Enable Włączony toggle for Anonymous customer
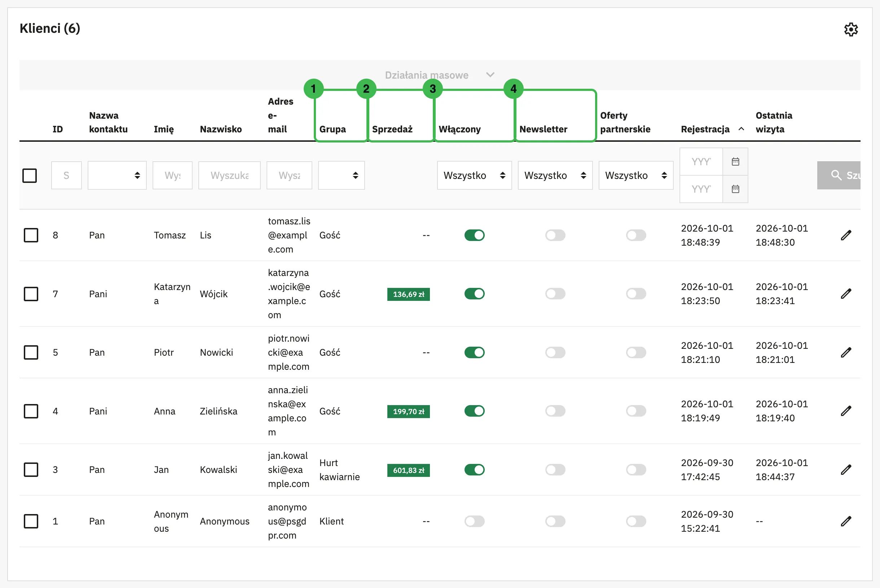Screen dimensions: 880x588 click(x=474, y=521)
